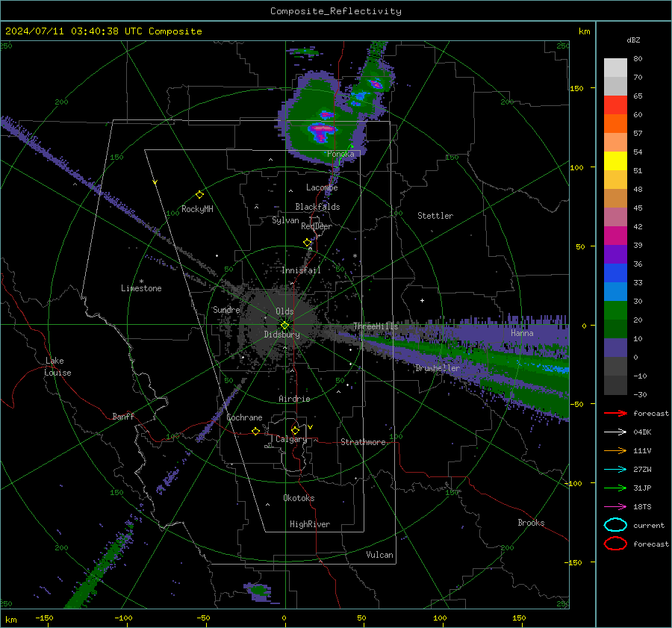The height and width of the screenshot is (628, 672).
Task: Click the Limestone label
Action: coord(141,288)
